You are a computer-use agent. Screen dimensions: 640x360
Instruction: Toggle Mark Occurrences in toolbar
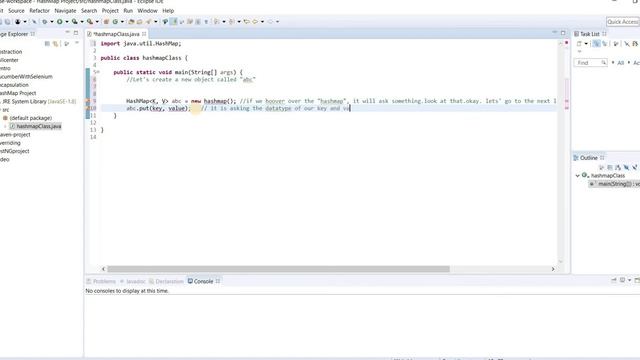click(174, 22)
